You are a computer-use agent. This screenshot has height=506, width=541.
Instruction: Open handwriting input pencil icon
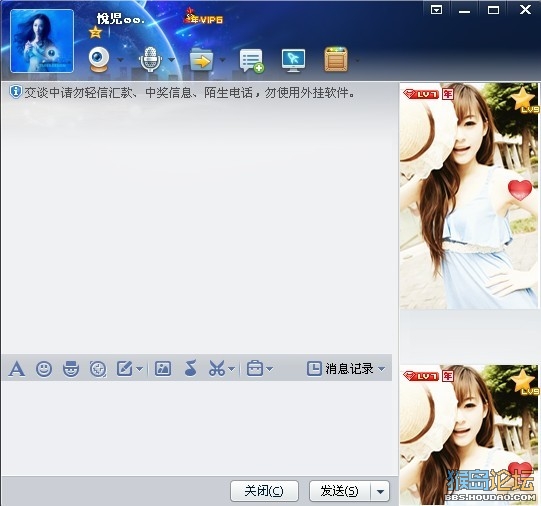125,369
